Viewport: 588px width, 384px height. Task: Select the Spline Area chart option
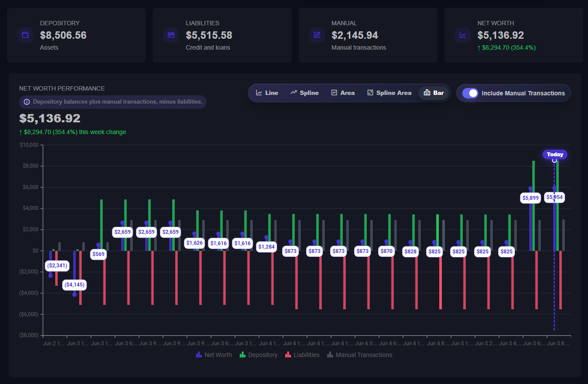(x=389, y=93)
